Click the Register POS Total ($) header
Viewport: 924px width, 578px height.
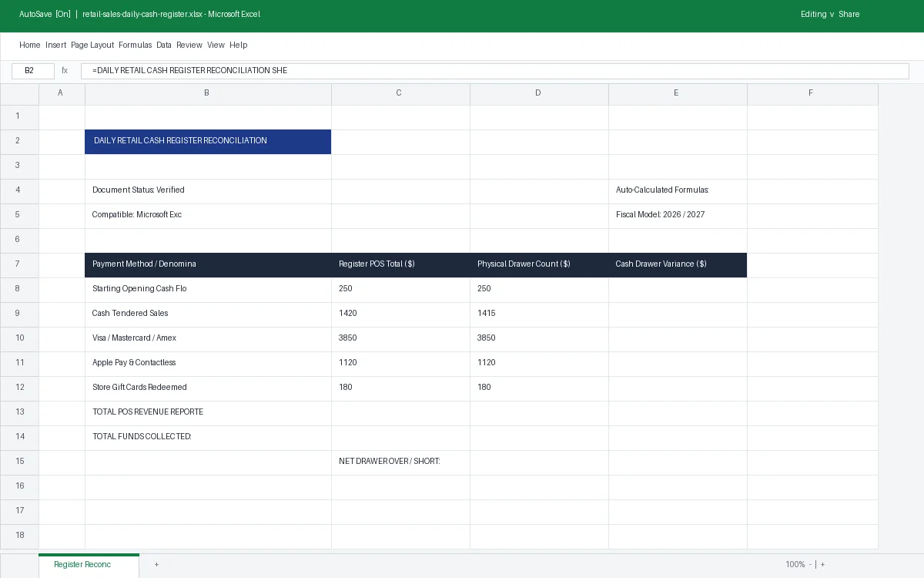click(400, 264)
